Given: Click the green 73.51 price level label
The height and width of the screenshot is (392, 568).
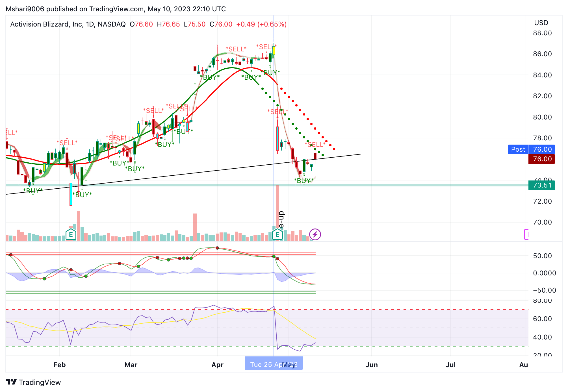Looking at the screenshot, I should (x=542, y=185).
